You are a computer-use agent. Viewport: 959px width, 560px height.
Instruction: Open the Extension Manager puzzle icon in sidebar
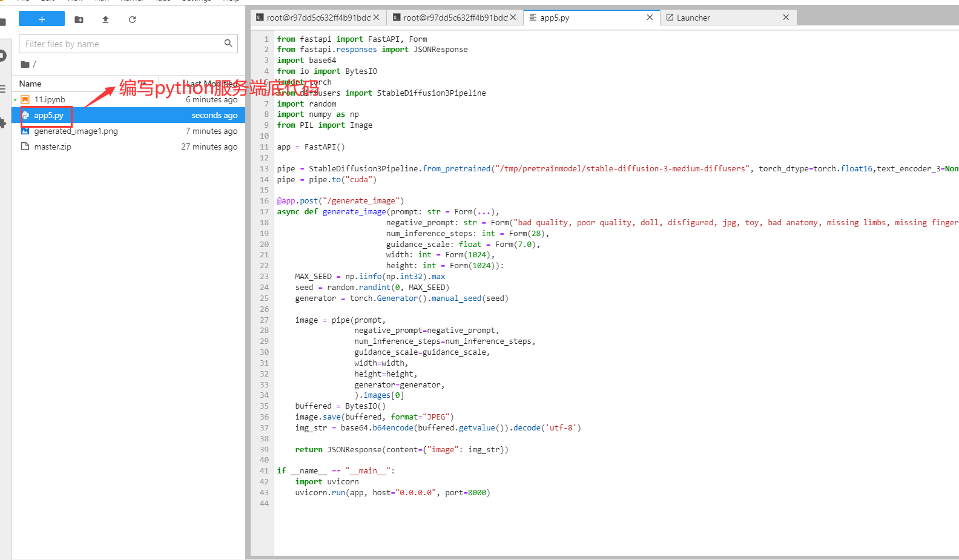coord(3,123)
